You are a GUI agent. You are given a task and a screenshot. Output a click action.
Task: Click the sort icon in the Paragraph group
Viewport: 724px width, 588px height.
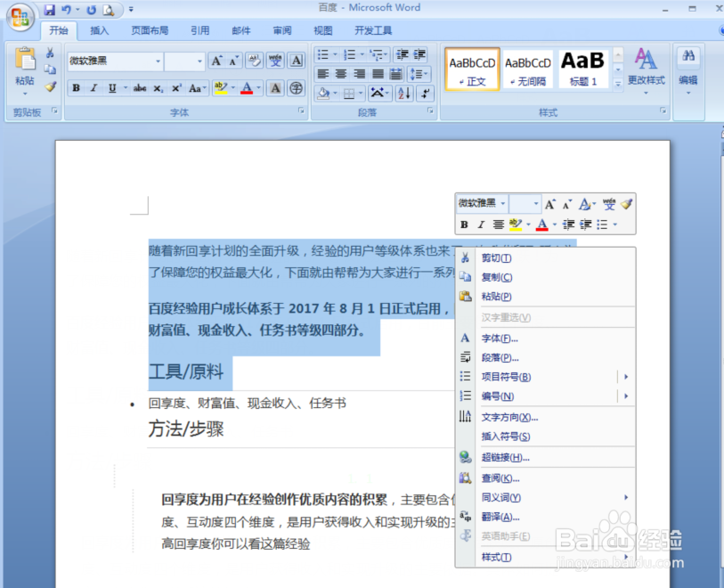(x=403, y=94)
